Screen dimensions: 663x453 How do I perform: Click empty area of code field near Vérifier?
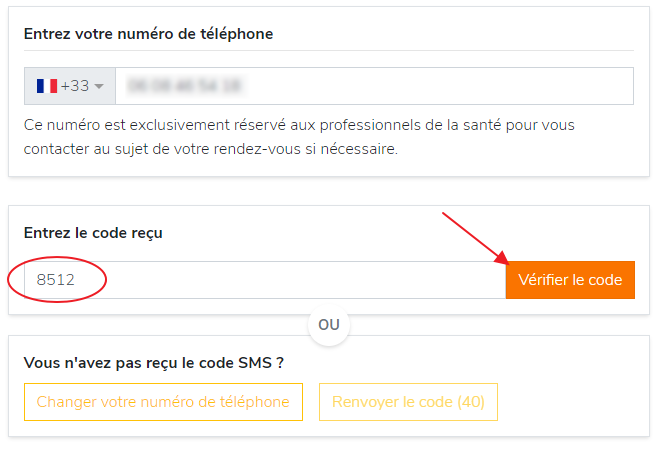tap(381, 280)
